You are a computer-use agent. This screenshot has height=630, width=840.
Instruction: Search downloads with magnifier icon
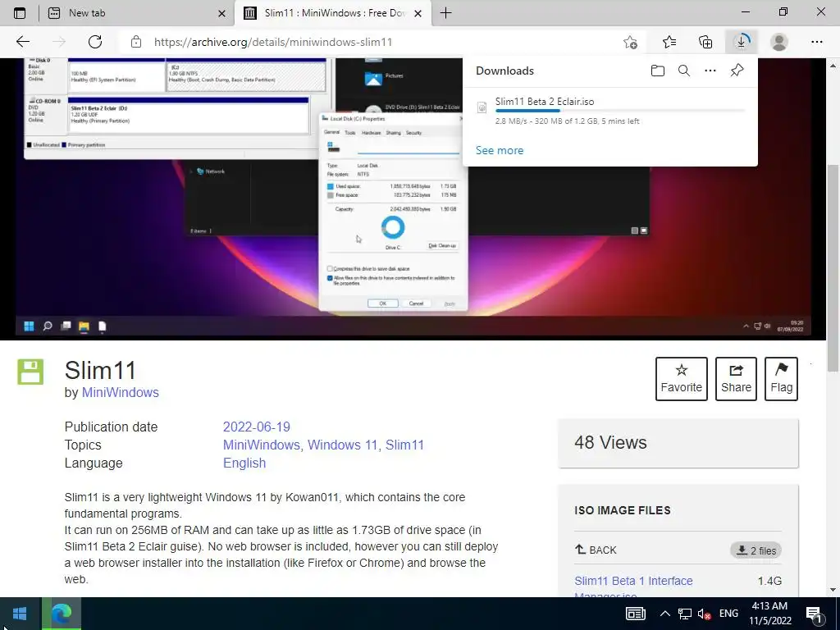pyautogui.click(x=684, y=71)
